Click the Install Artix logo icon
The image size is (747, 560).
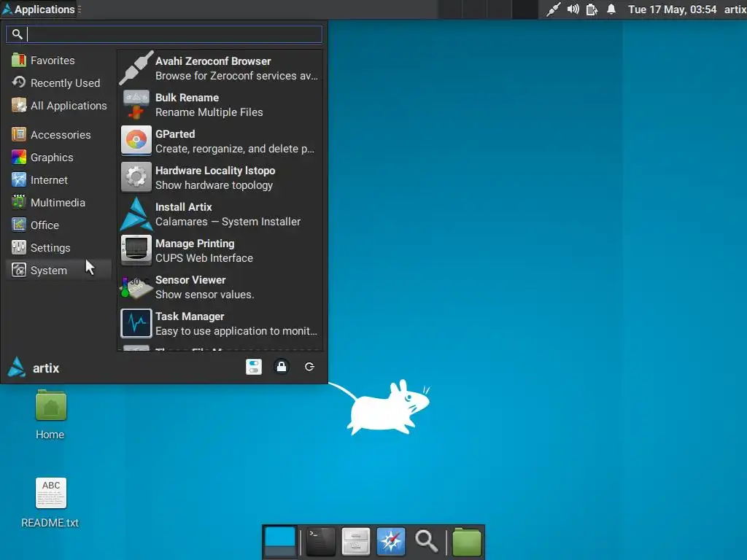pyautogui.click(x=136, y=214)
